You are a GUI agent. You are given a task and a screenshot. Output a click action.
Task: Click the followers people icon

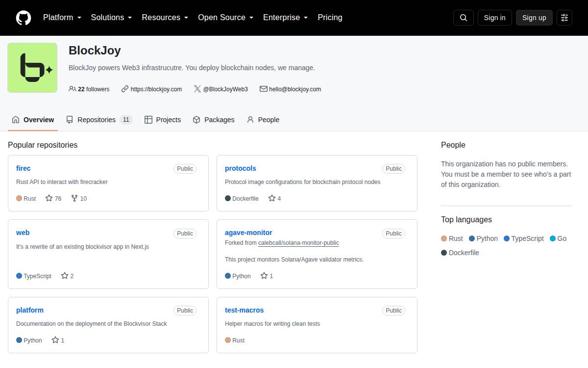(73, 89)
